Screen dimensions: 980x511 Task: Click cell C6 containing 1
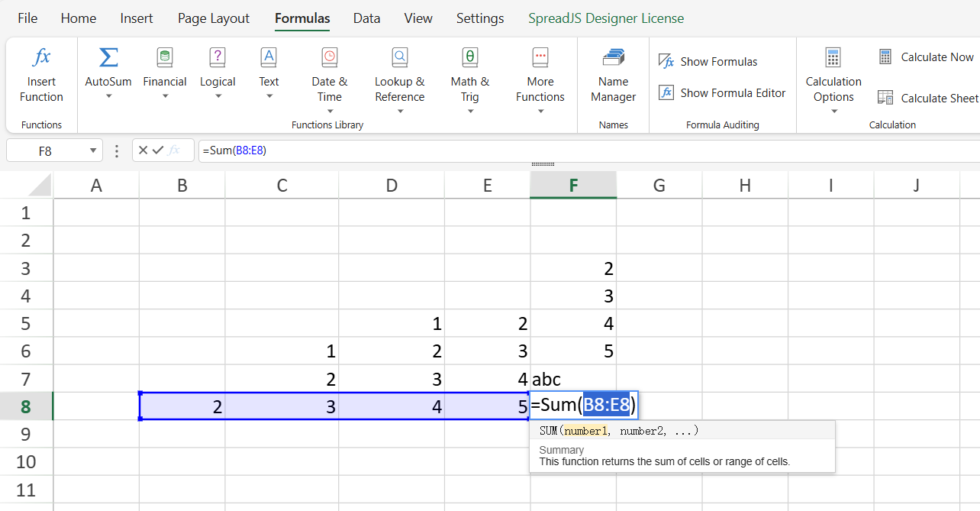(282, 351)
